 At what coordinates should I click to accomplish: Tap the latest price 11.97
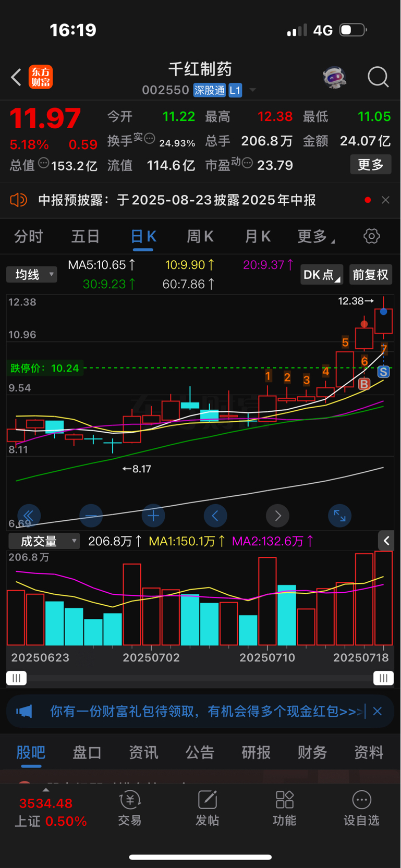pos(45,118)
